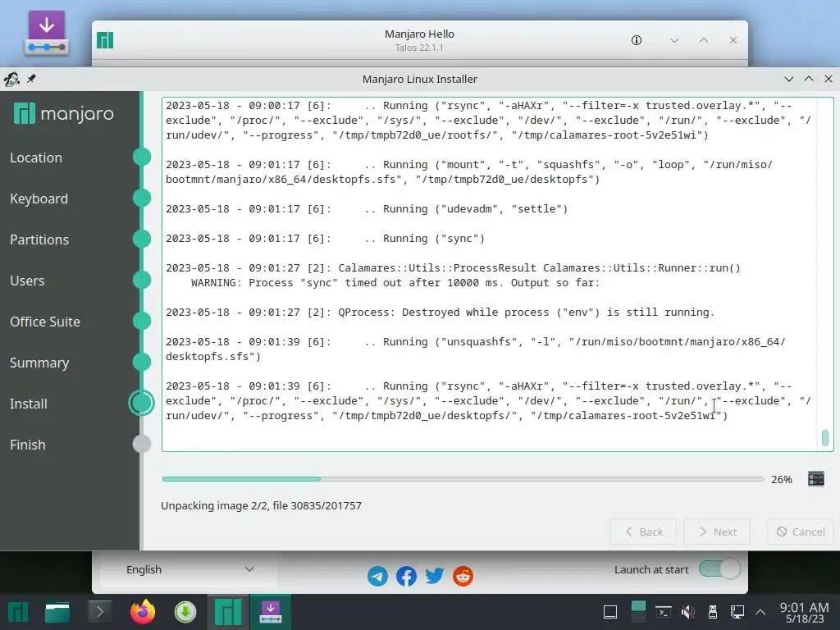
Task: Select the Location step in sidebar
Action: coord(36,157)
